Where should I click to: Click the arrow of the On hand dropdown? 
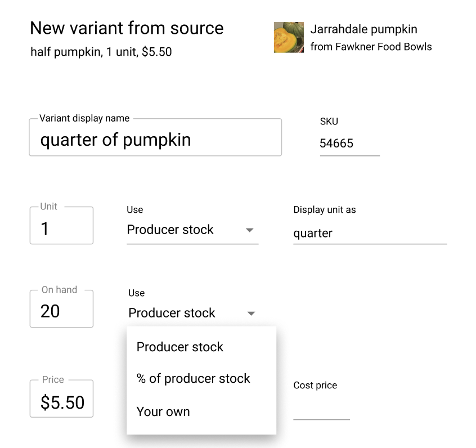click(x=252, y=313)
